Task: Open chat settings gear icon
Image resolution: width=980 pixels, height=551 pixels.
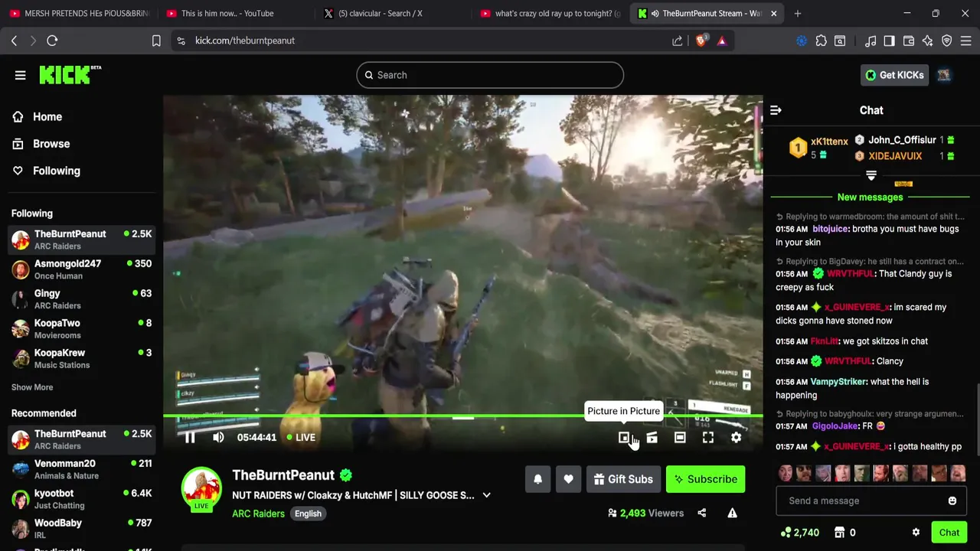Action: tap(916, 533)
